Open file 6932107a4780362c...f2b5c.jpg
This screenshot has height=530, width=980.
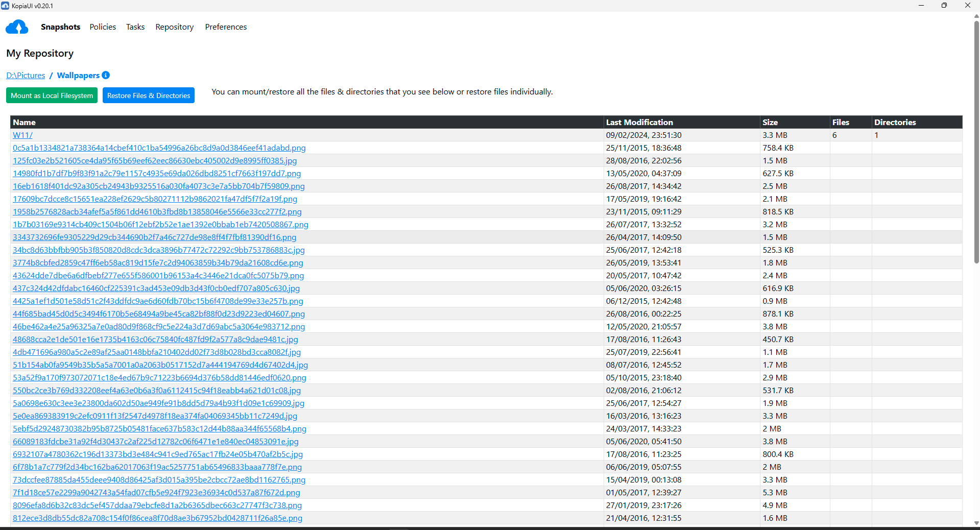coord(158,454)
